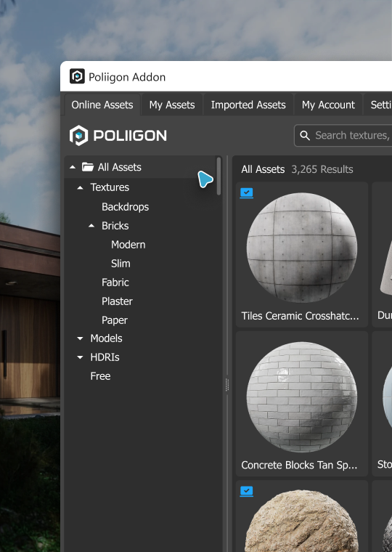Click the category tree scrollbar thumb

coord(219,176)
